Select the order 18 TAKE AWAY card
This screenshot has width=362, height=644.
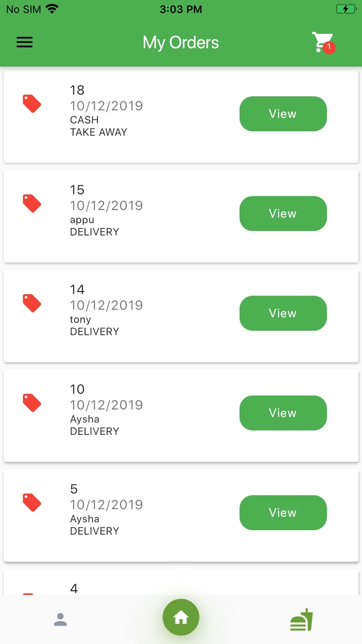(181, 116)
